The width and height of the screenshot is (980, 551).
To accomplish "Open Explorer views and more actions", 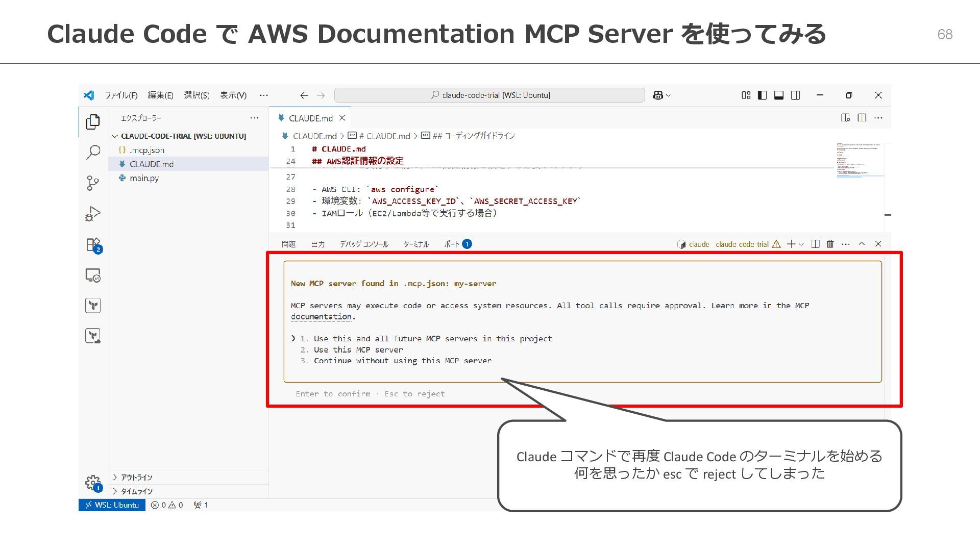I will (x=254, y=118).
